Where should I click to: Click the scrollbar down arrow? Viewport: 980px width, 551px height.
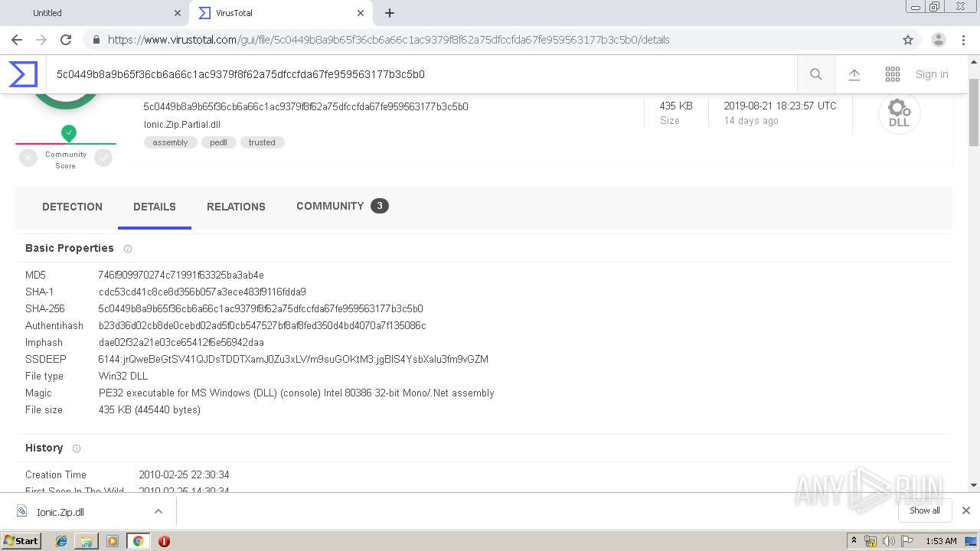point(974,485)
